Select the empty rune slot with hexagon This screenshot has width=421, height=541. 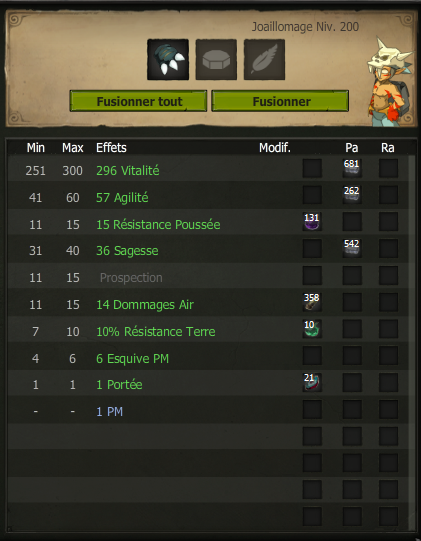216,60
